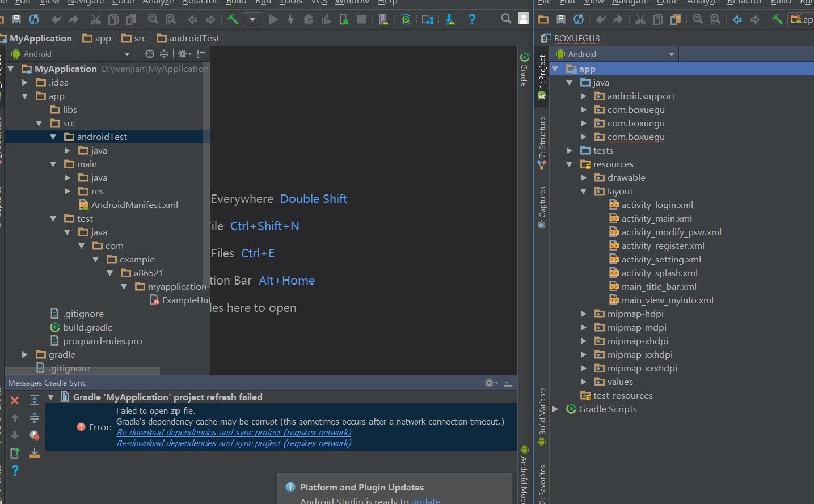Screen dimensions: 814x504
Task: Open Search Everywhere magnifier at toolbar end
Action: [x=506, y=19]
